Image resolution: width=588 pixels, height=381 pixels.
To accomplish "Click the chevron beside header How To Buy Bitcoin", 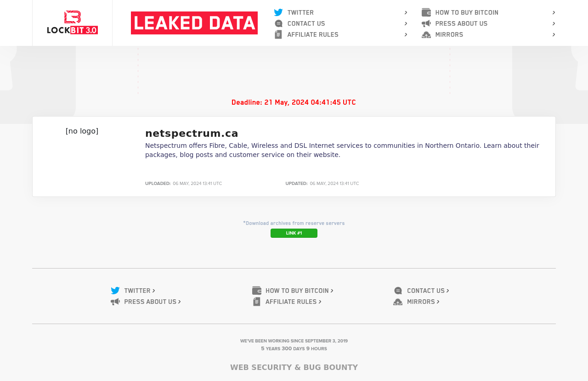I will click(x=554, y=12).
